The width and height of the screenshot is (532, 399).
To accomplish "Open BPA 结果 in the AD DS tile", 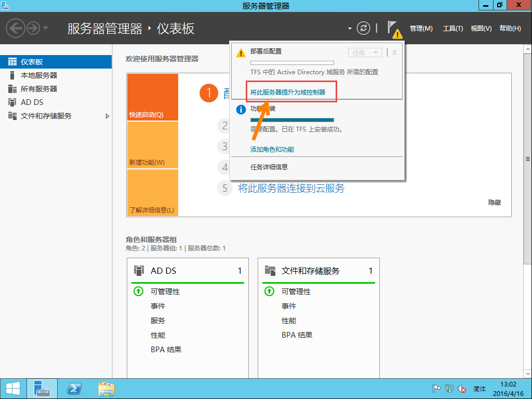I will tap(166, 350).
